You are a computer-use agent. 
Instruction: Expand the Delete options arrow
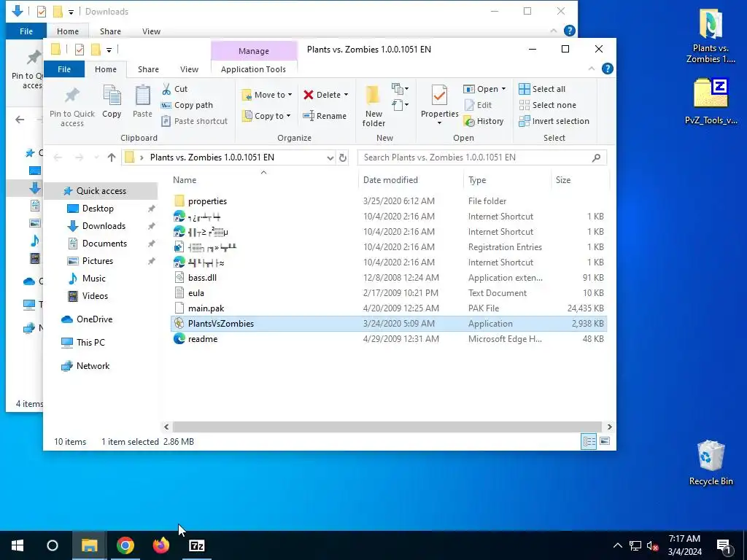346,95
